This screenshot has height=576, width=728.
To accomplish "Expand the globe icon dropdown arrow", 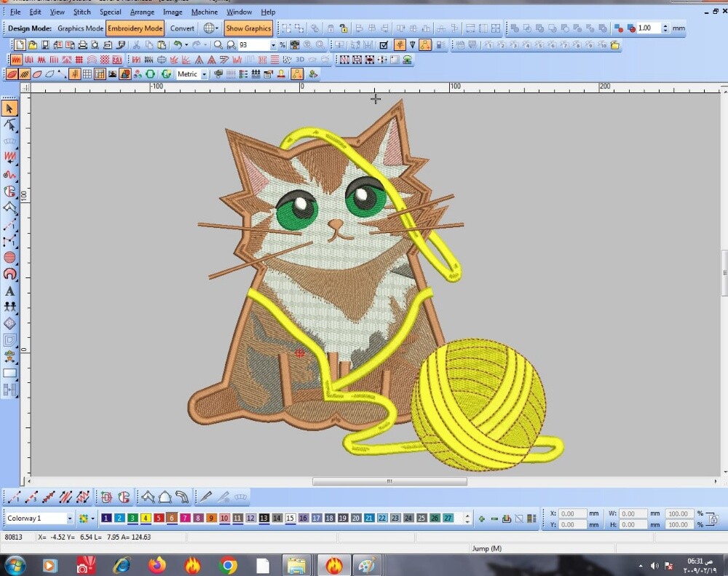I will (217, 28).
